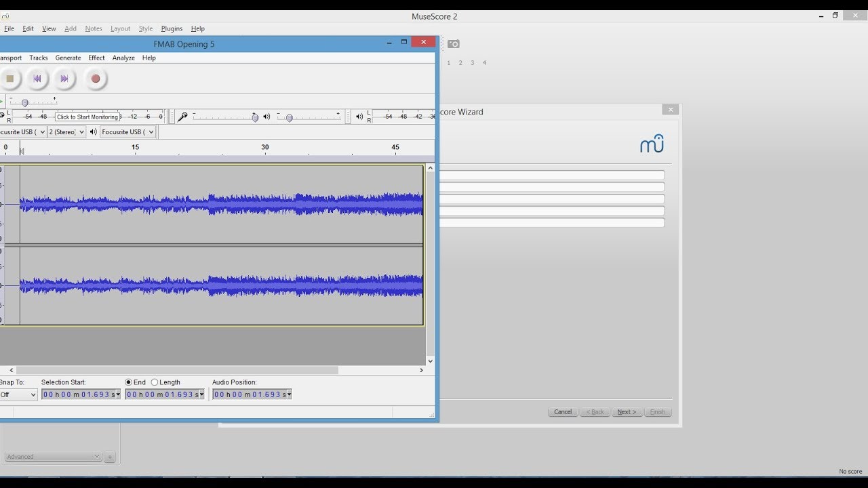
Task: Open the Advanced workspace dropdown in MuseScore
Action: 53,457
